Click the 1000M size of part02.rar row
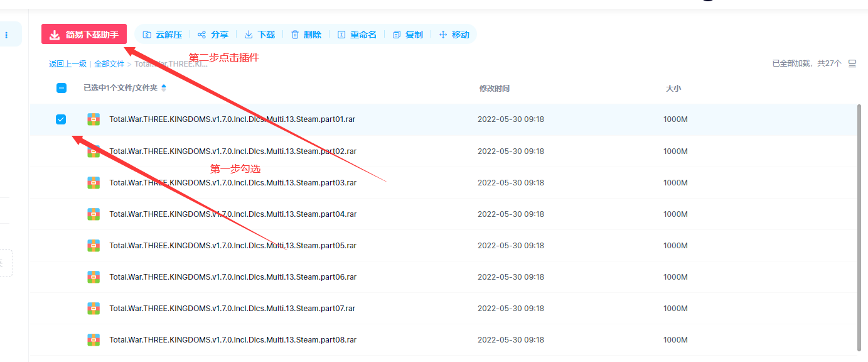Image resolution: width=868 pixels, height=362 pixels. point(675,151)
